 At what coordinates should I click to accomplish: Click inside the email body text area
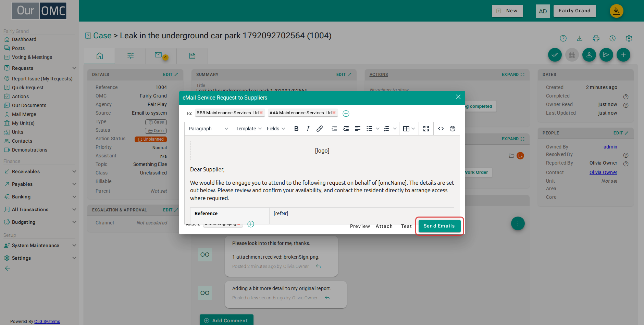322,180
